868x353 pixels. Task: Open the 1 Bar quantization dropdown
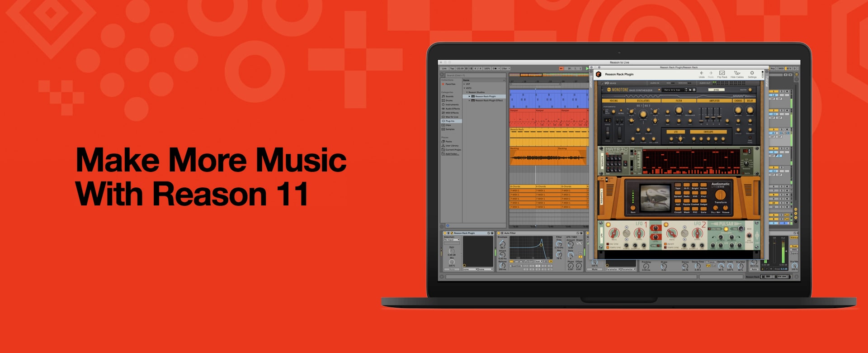click(x=505, y=68)
